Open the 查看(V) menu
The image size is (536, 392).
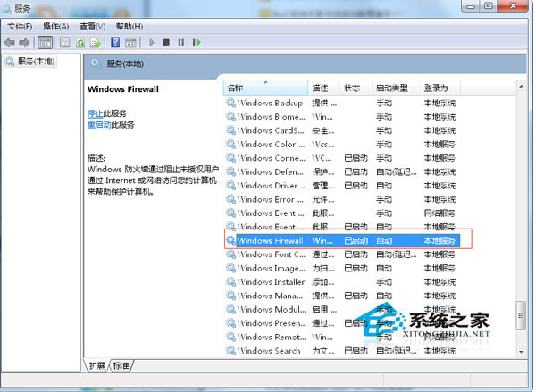tap(92, 26)
